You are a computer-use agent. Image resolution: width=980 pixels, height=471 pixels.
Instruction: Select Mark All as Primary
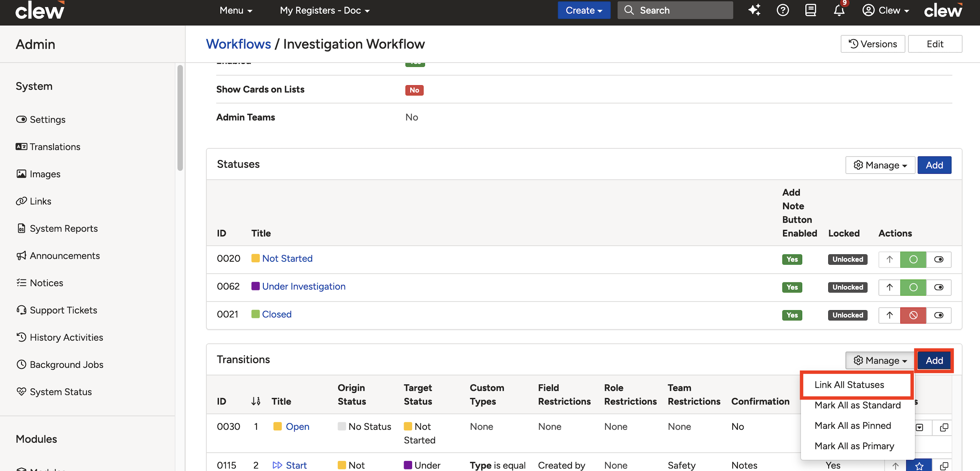854,446
